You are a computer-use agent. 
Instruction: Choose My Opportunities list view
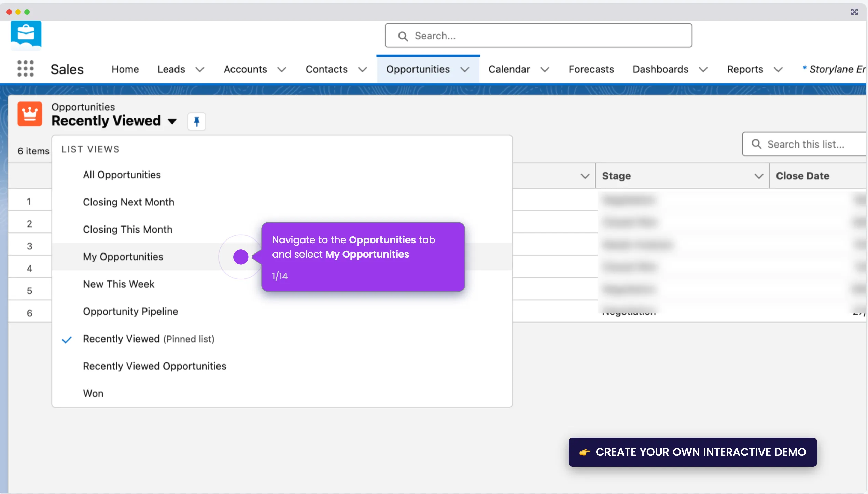[x=123, y=257]
